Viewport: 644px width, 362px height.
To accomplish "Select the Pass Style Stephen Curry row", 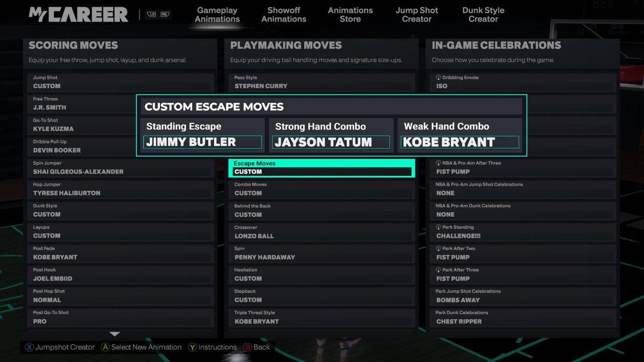I will 322,82.
